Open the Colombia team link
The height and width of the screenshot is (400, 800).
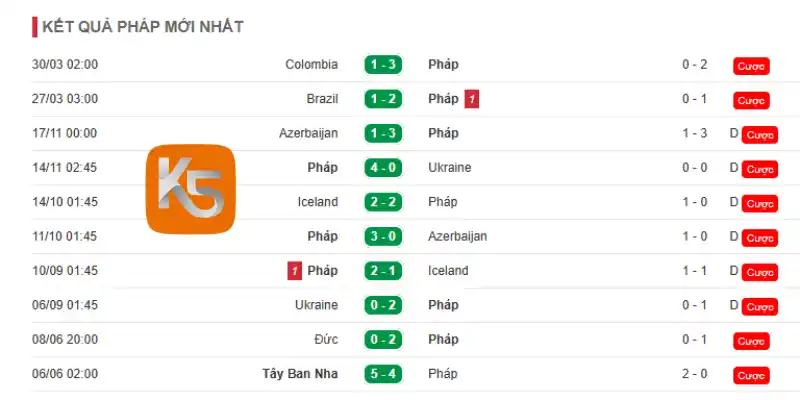[312, 65]
